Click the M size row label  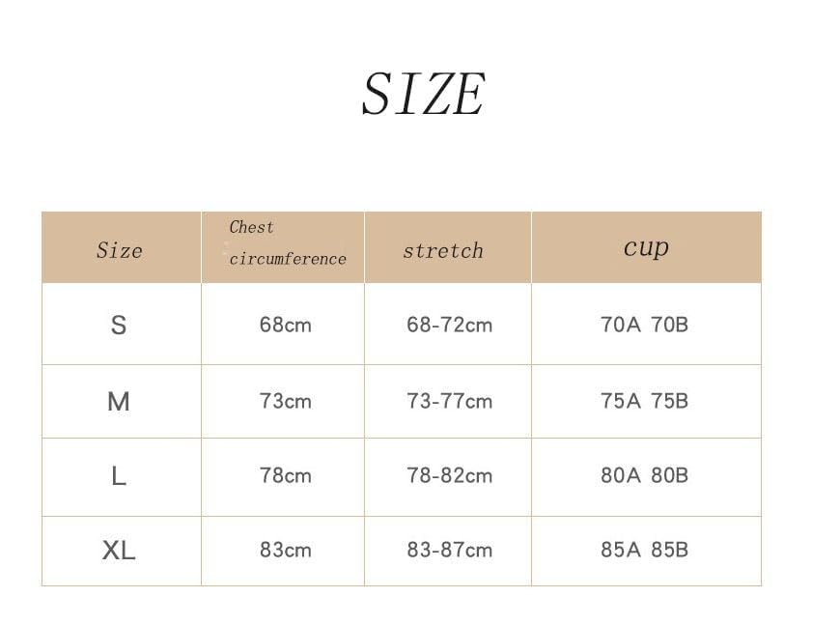tap(119, 401)
